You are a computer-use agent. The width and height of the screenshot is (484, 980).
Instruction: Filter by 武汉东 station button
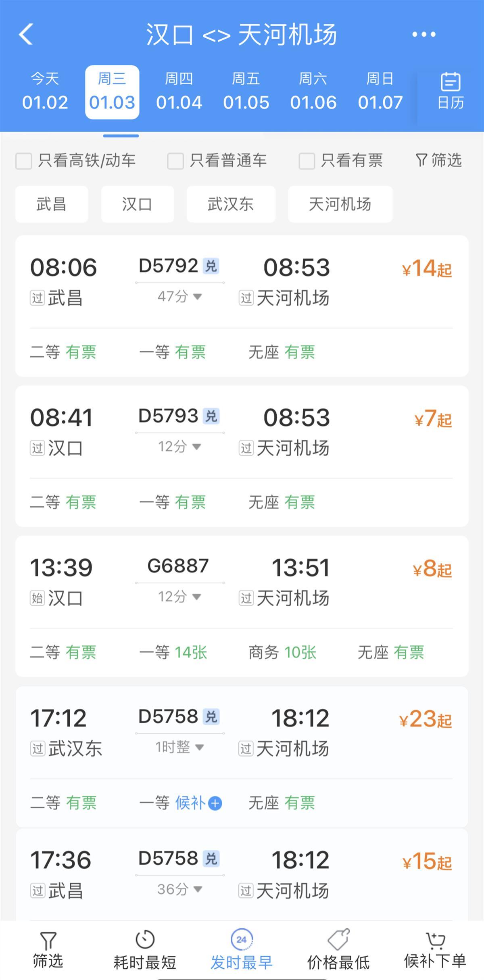(231, 204)
